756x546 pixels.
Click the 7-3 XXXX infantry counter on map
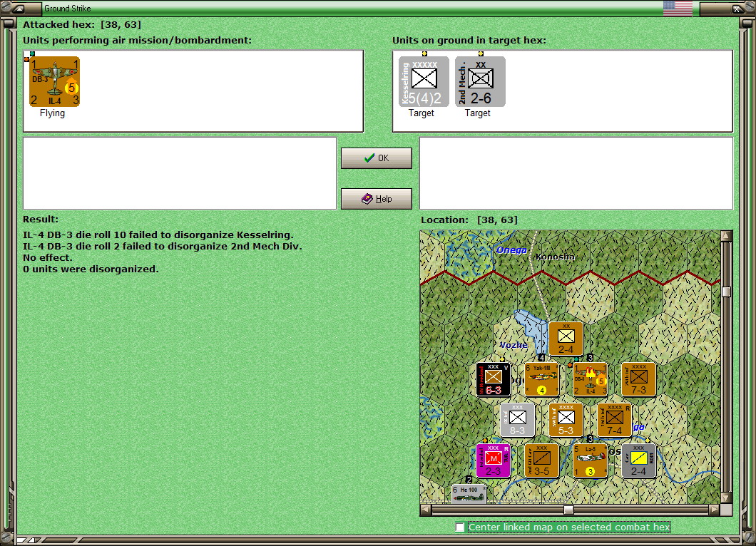[x=639, y=379]
